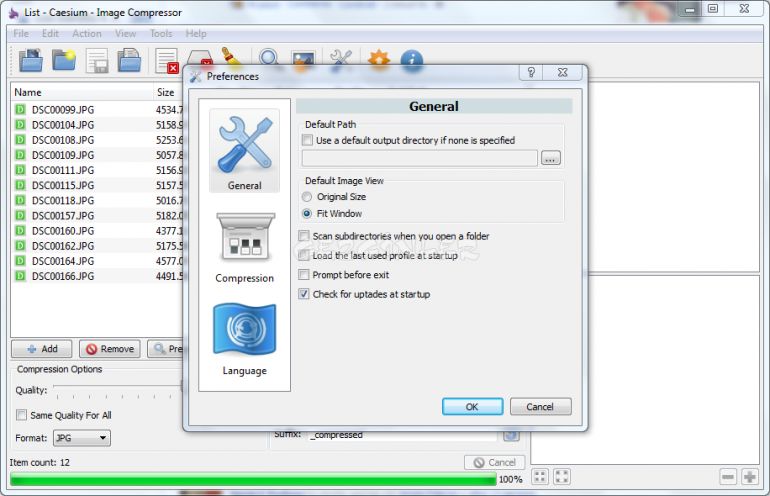Select the General preferences category icon
This screenshot has height=496, width=770.
tap(245, 151)
